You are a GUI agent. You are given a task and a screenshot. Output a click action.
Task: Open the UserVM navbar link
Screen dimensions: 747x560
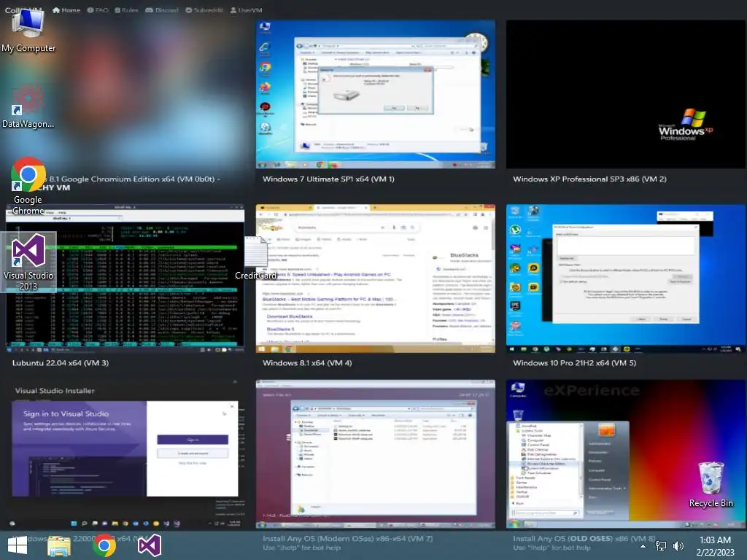[246, 10]
